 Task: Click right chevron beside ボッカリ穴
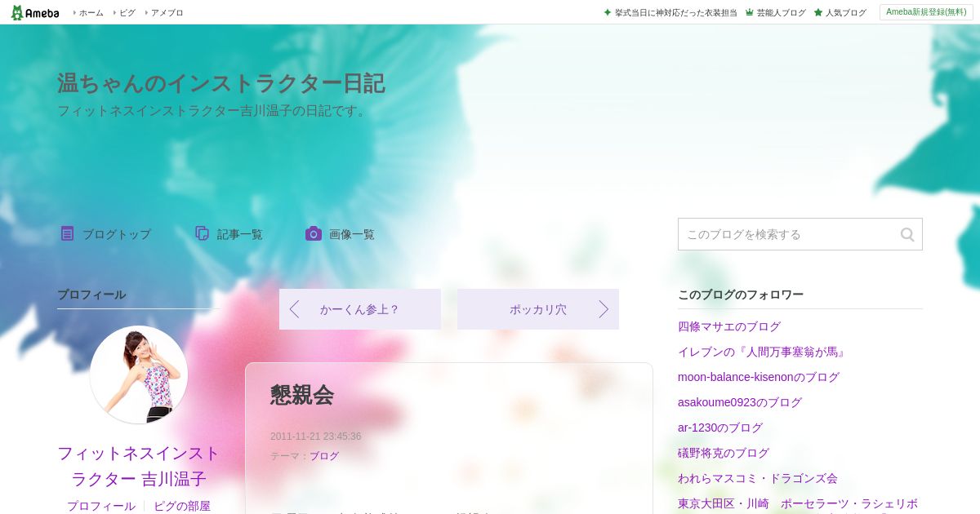pos(604,309)
